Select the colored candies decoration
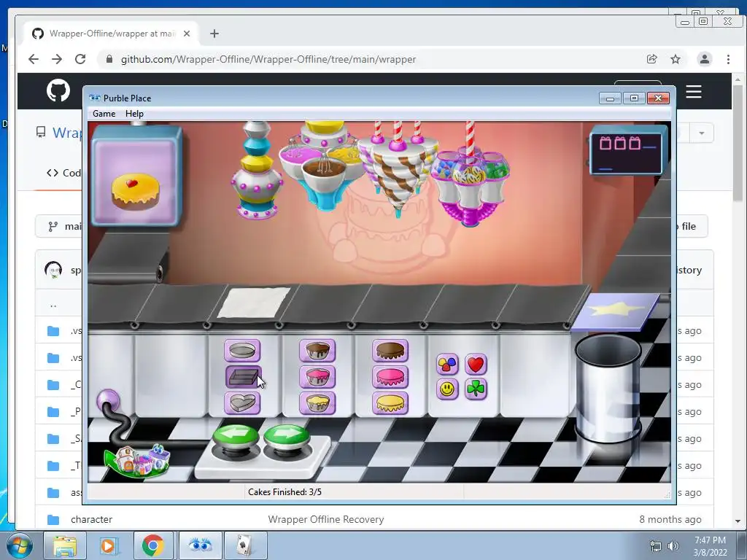 pos(447,365)
